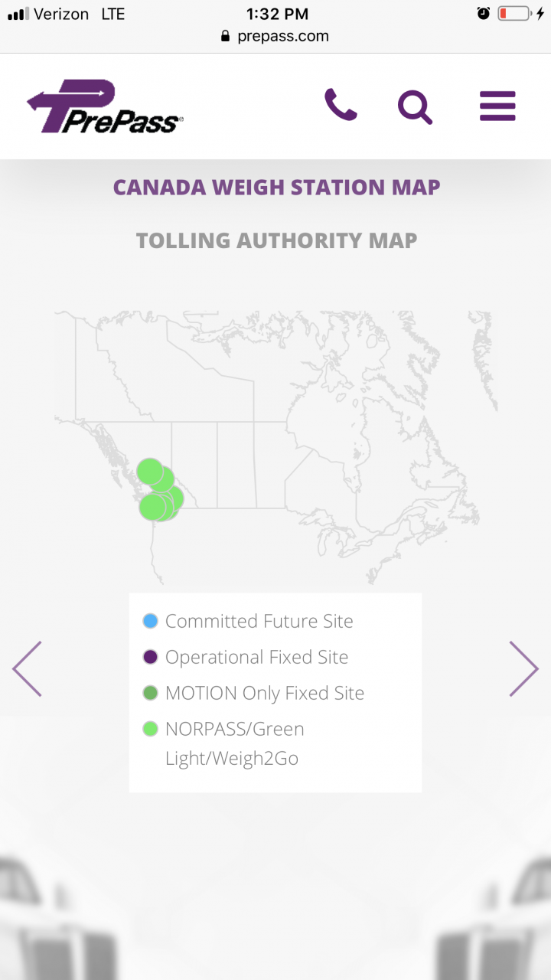Screen dimensions: 551x980
Task: Select topmost green site marker on map
Action: pyautogui.click(x=150, y=471)
